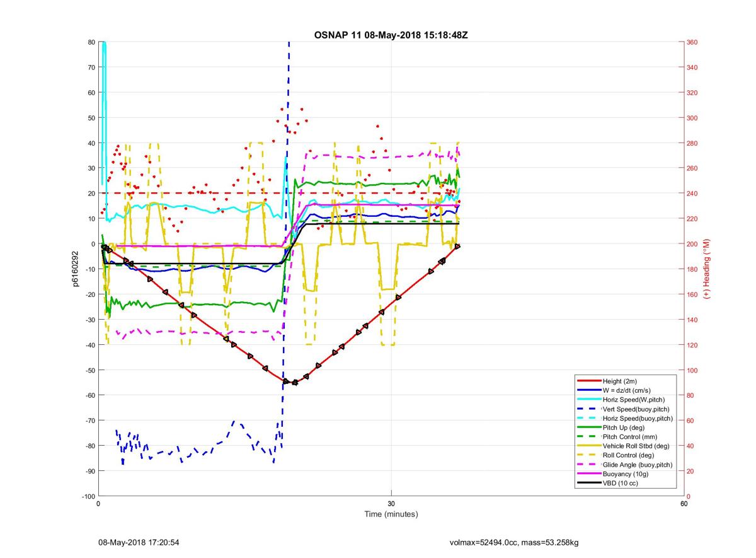Choose the Horiz Speed(buoy,pitch) legend label
Image resolution: width=756 pixels, height=558 pixels.
pyautogui.click(x=638, y=418)
